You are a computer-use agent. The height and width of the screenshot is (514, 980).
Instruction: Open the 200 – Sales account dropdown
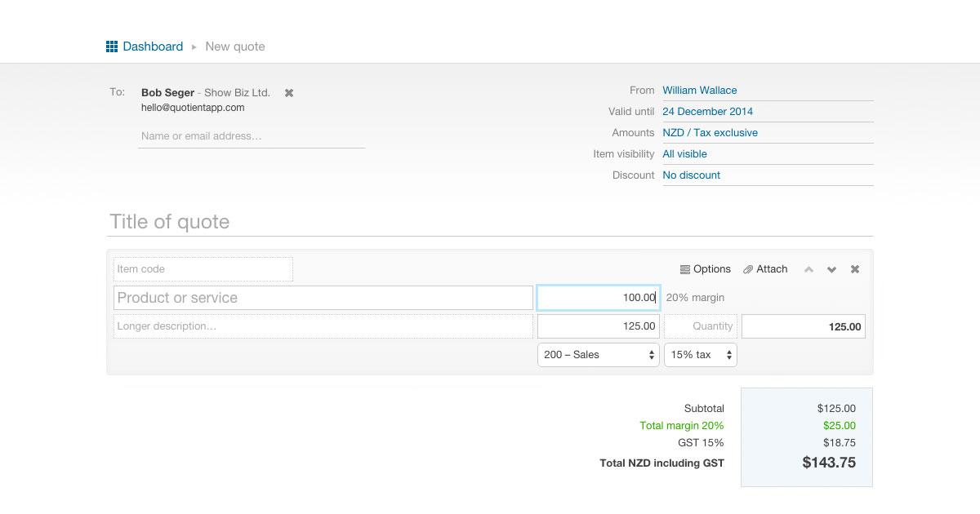tap(598, 355)
